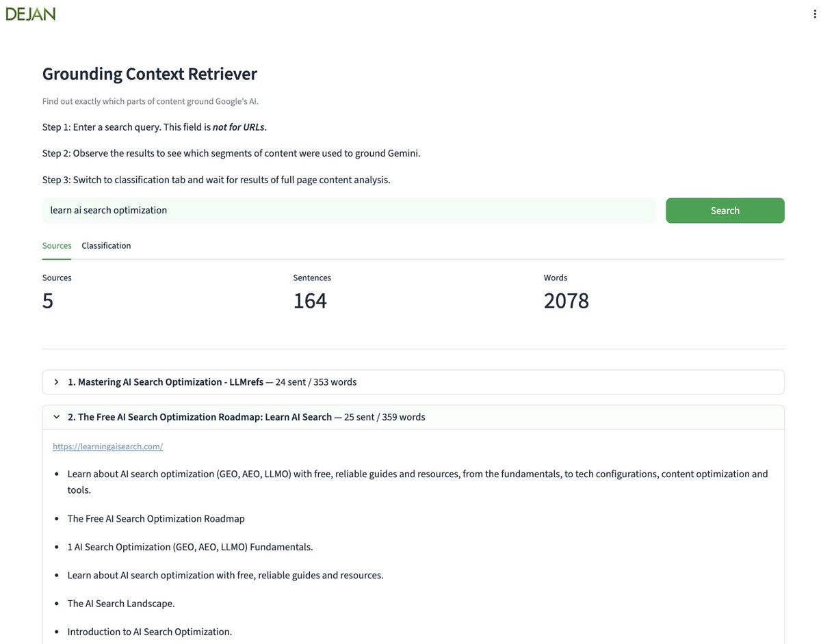Click the search query input field

coord(348,211)
